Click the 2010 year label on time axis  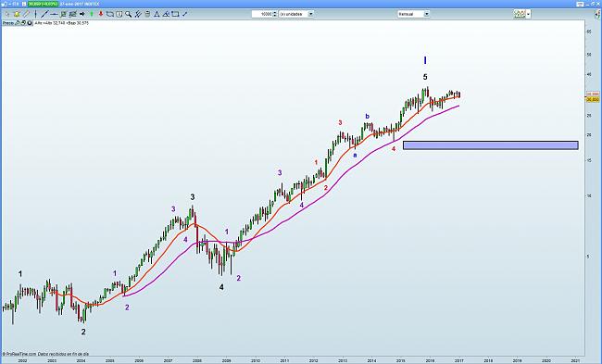256,361
